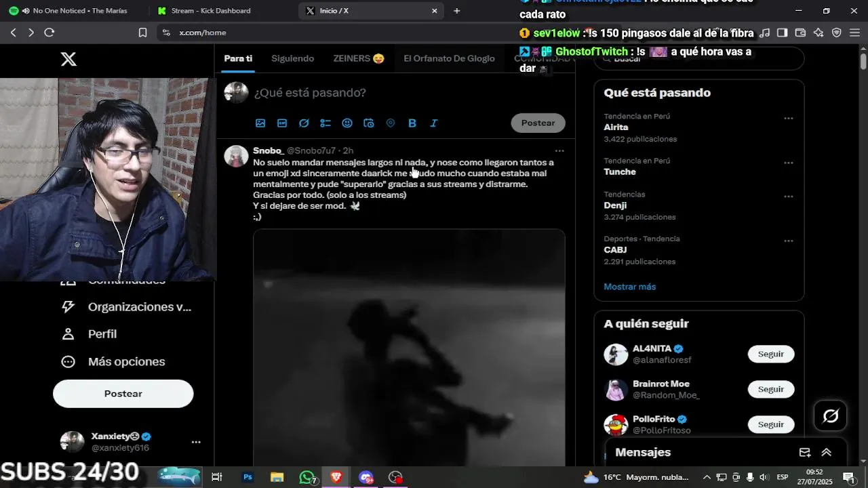
Task: Show hidden system tray icons
Action: point(707,477)
